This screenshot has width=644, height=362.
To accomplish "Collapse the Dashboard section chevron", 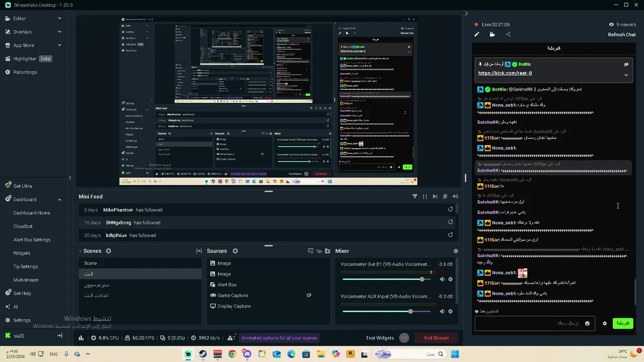I will coord(59,200).
